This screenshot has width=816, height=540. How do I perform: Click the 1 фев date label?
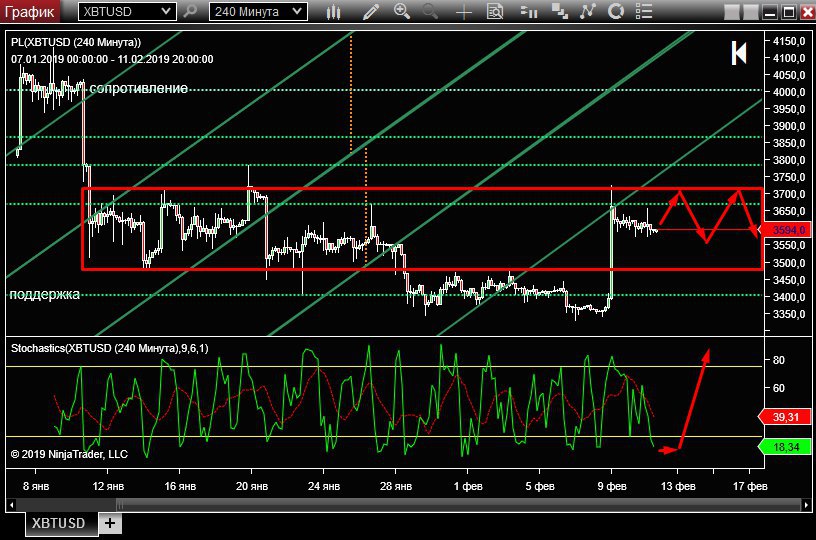click(x=468, y=486)
